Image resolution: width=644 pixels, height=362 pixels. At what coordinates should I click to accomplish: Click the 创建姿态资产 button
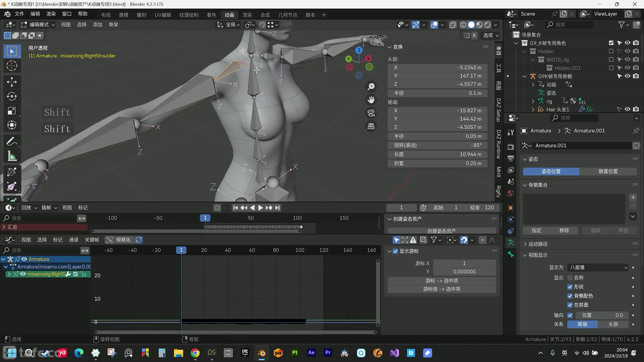coord(441,231)
